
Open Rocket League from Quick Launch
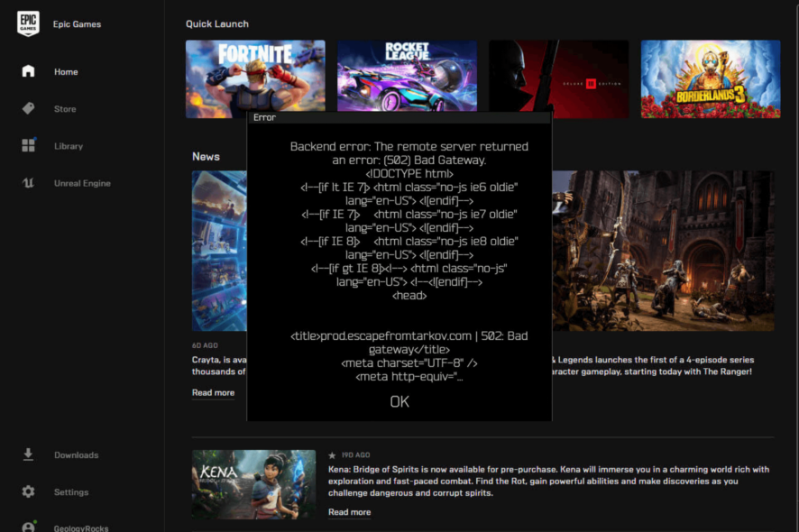(x=407, y=78)
